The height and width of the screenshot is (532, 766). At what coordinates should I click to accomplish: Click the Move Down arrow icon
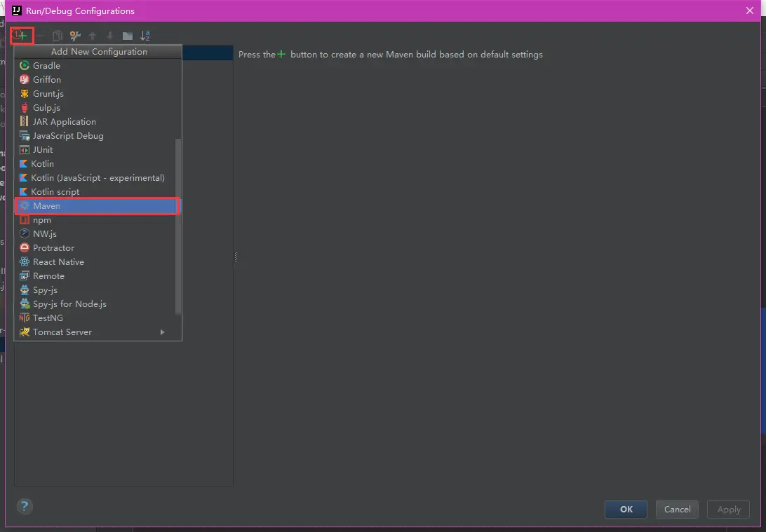click(x=110, y=36)
